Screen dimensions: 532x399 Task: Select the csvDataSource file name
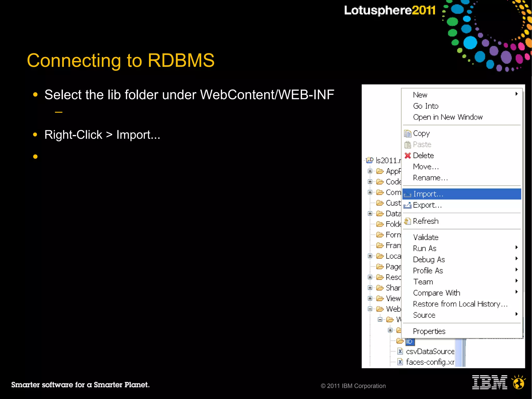click(430, 351)
